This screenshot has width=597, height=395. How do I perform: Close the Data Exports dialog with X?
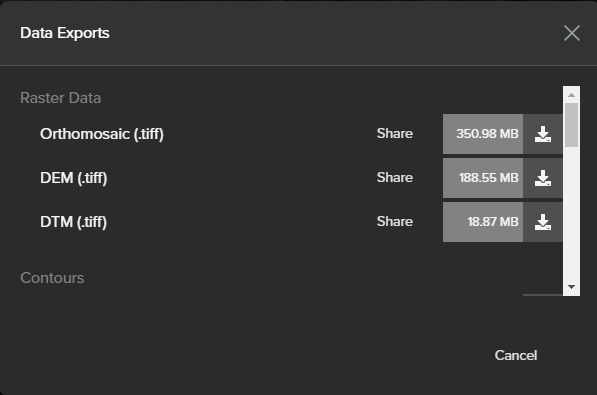(x=571, y=33)
